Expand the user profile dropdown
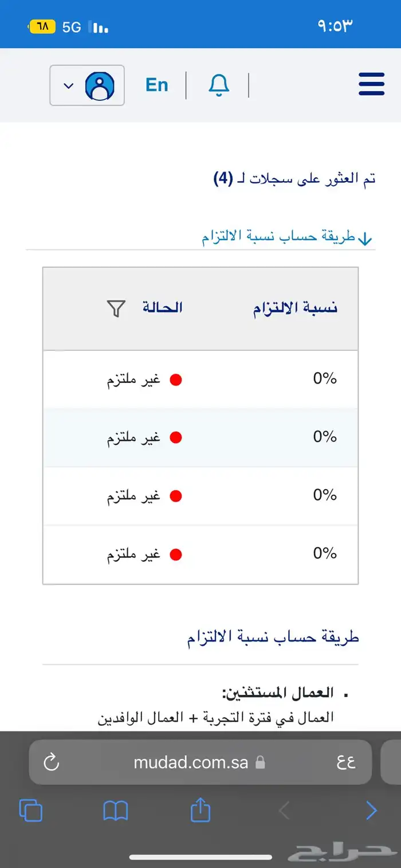The width and height of the screenshot is (401, 868). coord(87,85)
